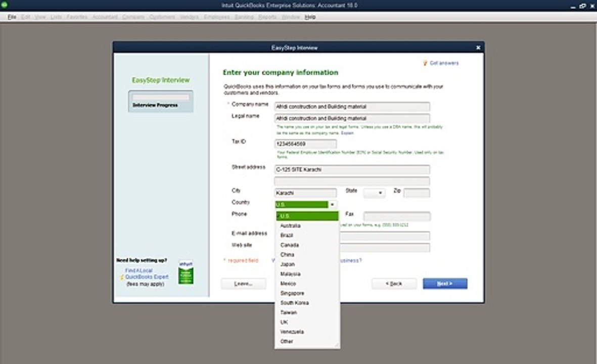This screenshot has height=364, width=597.
Task: Pick South Korea from the country list
Action: tap(307, 303)
